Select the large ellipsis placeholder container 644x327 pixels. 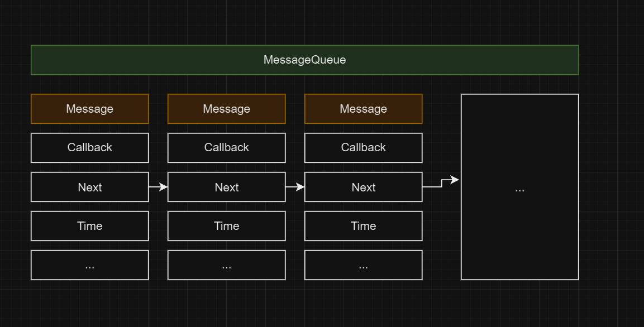[519, 187]
